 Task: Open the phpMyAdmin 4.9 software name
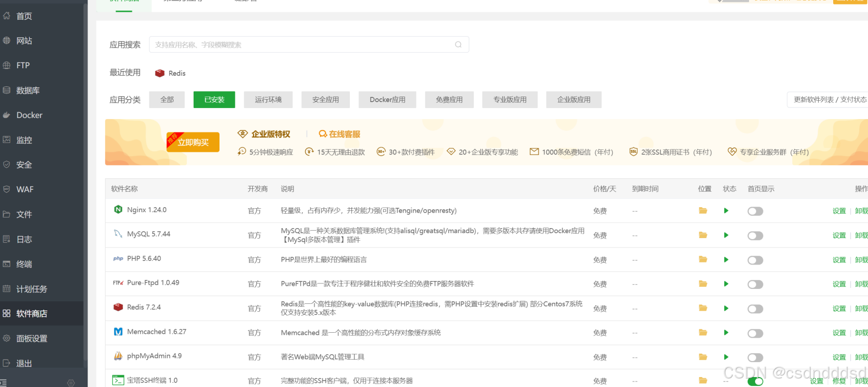click(x=154, y=356)
